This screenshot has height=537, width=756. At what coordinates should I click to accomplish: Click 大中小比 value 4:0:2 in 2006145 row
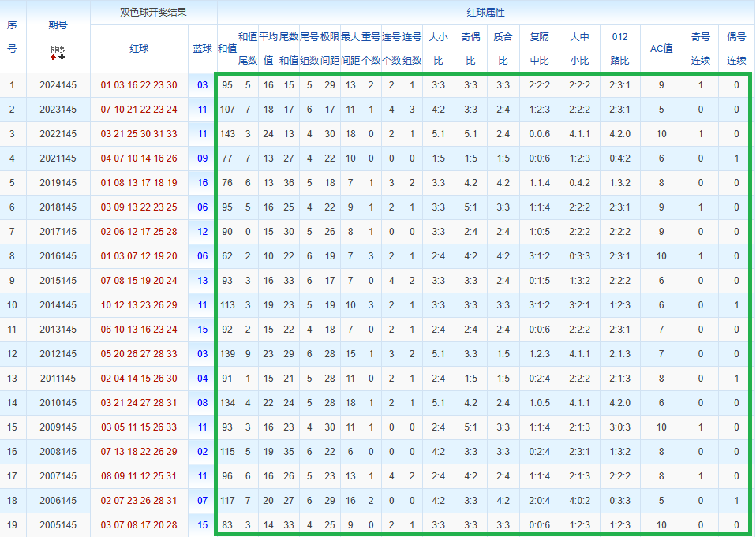click(x=579, y=501)
